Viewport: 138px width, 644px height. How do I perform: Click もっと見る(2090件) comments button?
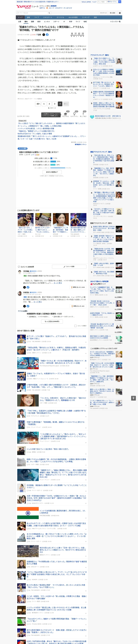[52, 321]
